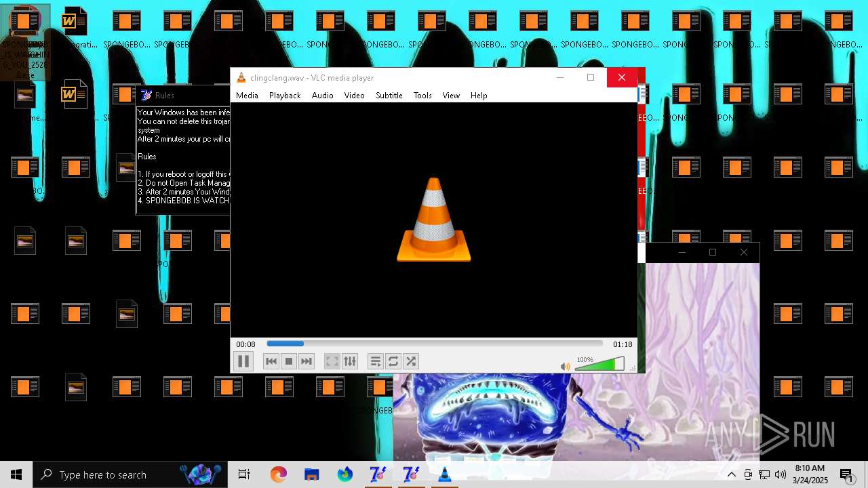
Task: Stop playback in VLC
Action: tap(288, 361)
